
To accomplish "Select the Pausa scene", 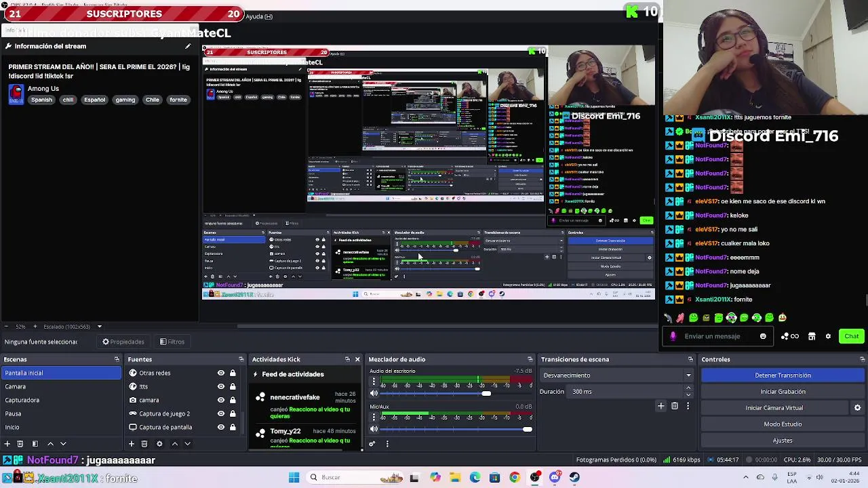I will pyautogui.click(x=61, y=413).
